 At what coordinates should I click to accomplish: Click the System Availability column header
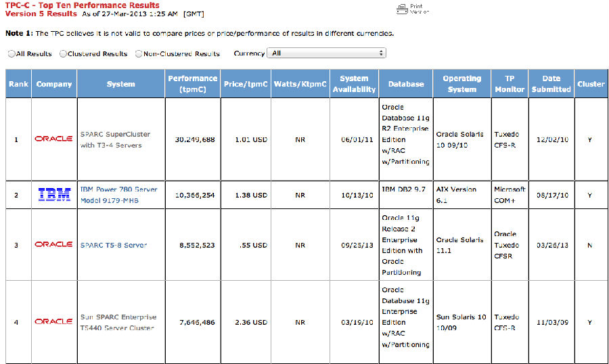354,84
